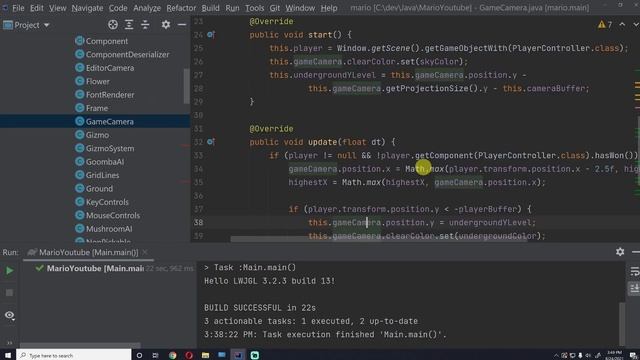Select EditorCamera class in tree
The width and height of the screenshot is (640, 360).
tap(105, 68)
